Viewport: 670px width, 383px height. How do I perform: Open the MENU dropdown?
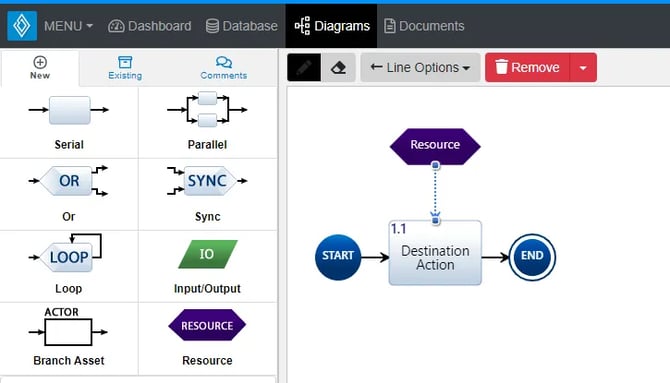(x=68, y=26)
